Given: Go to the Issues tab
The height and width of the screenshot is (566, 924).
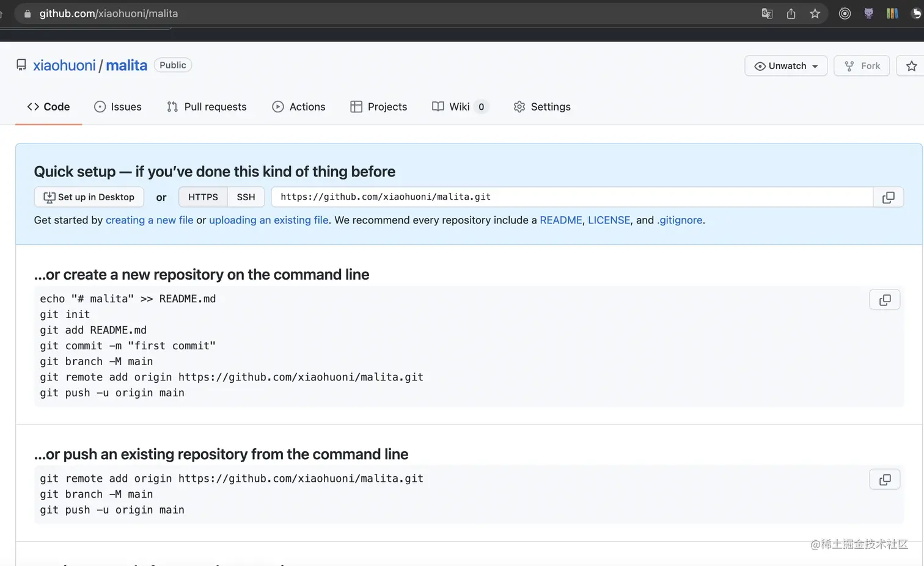Looking at the screenshot, I should point(118,107).
